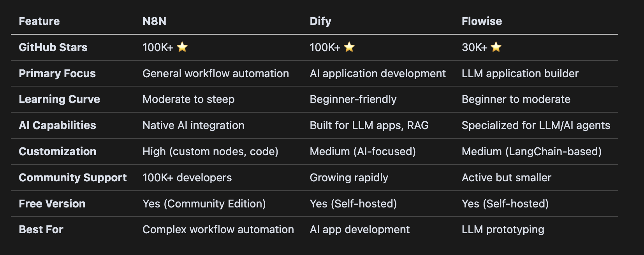Click the "Best For" row label
This screenshot has width=644, height=255.
click(x=41, y=229)
